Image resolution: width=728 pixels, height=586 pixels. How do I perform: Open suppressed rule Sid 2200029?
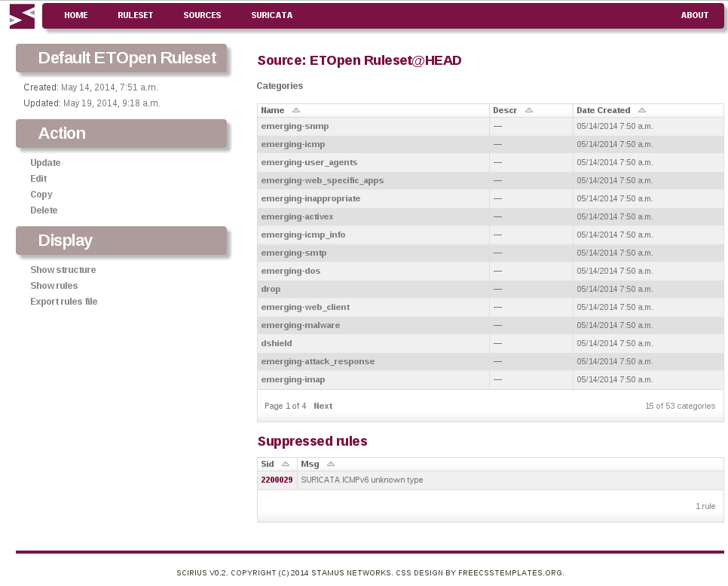pos(277,480)
